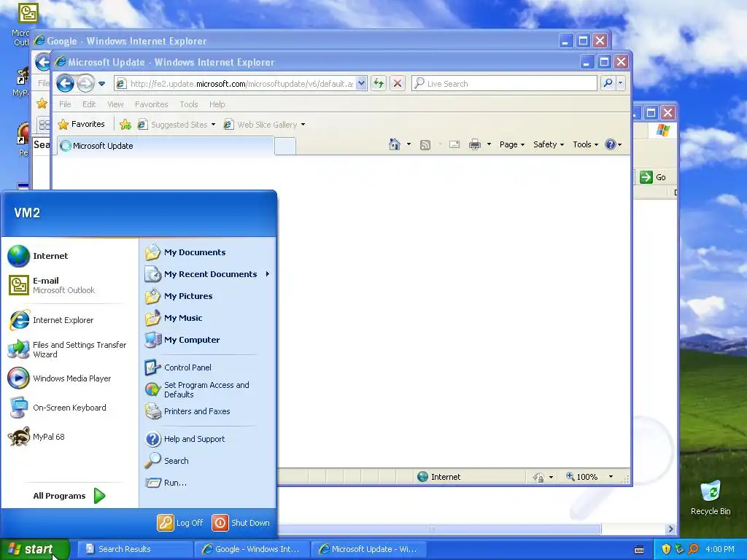The width and height of the screenshot is (747, 560).
Task: Open address bar history dropdown
Action: (x=362, y=84)
